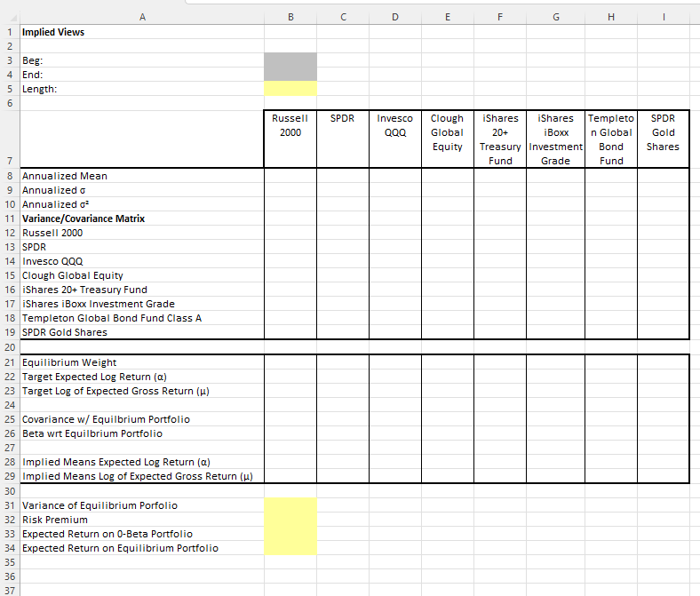Screen dimensions: 700x596
Task: Select column A header
Action: 142,17
